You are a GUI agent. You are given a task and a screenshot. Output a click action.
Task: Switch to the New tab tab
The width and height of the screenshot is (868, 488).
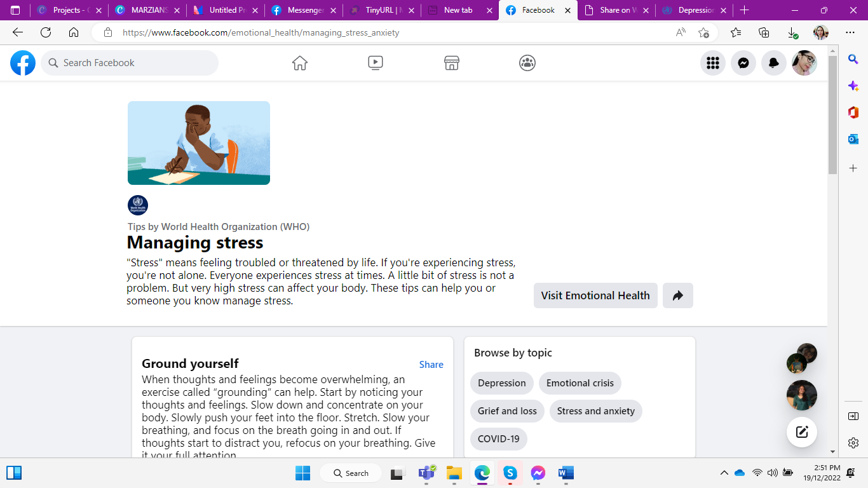[x=460, y=10]
